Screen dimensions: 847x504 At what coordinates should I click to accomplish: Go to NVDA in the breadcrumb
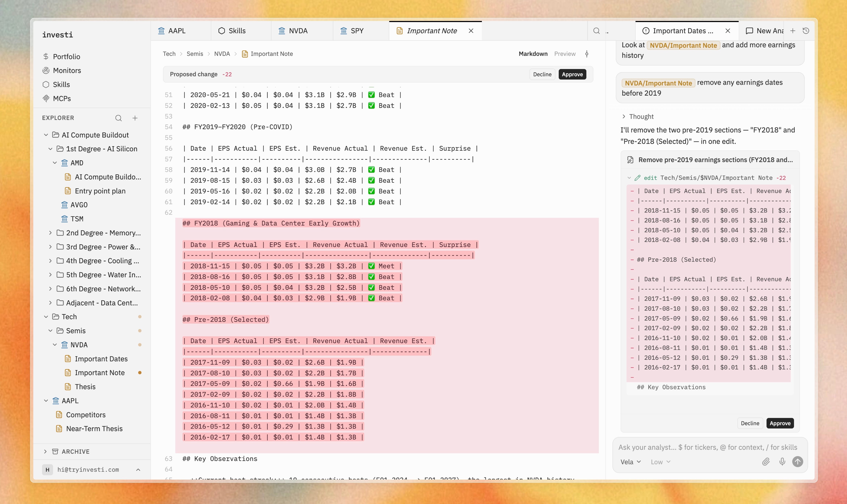222,54
